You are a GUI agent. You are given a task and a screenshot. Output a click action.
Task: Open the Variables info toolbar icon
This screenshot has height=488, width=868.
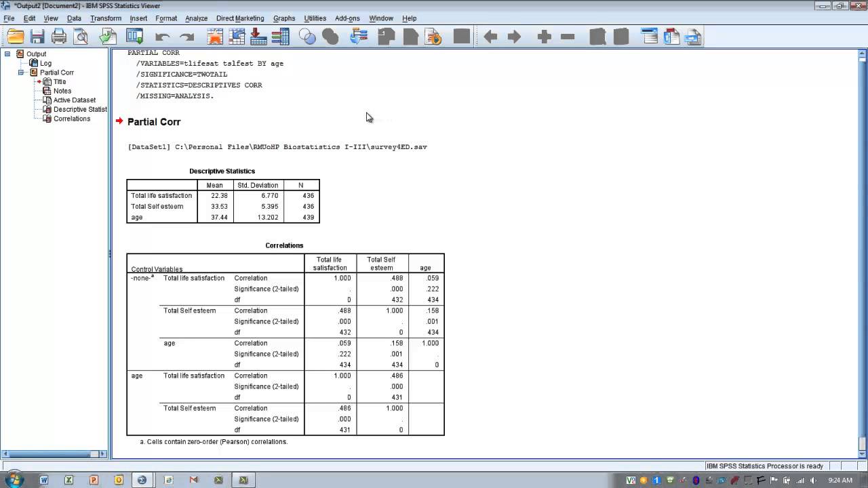click(281, 37)
